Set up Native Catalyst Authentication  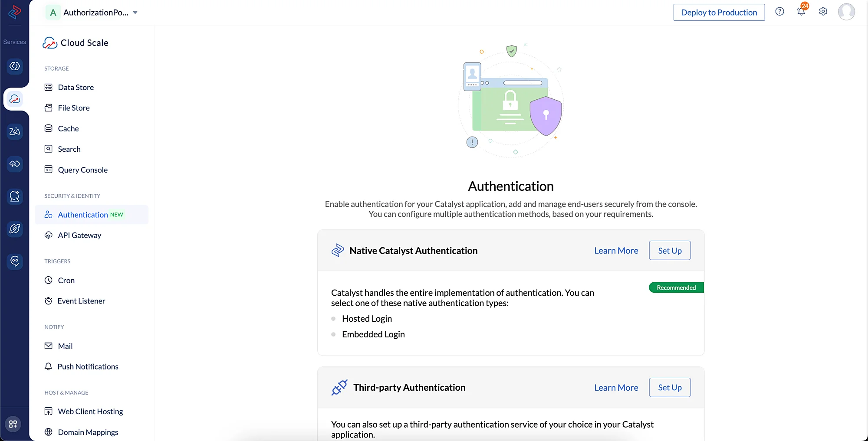click(669, 251)
